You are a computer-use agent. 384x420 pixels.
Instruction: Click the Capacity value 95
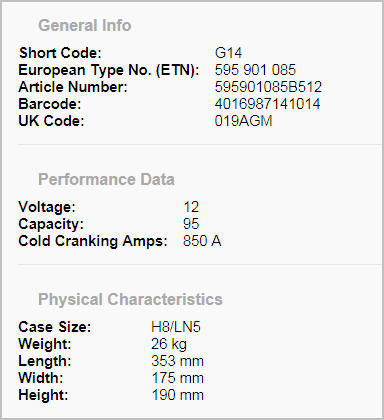191,224
